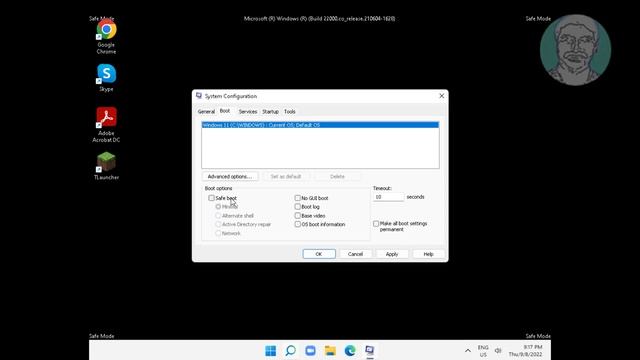Open taskbar Search
The height and width of the screenshot is (360, 640).
click(290, 351)
